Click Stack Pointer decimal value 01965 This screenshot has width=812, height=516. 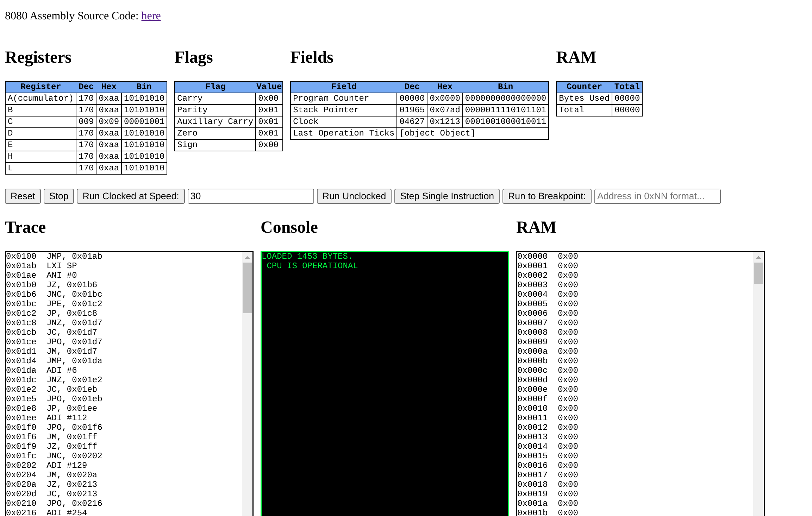point(411,109)
